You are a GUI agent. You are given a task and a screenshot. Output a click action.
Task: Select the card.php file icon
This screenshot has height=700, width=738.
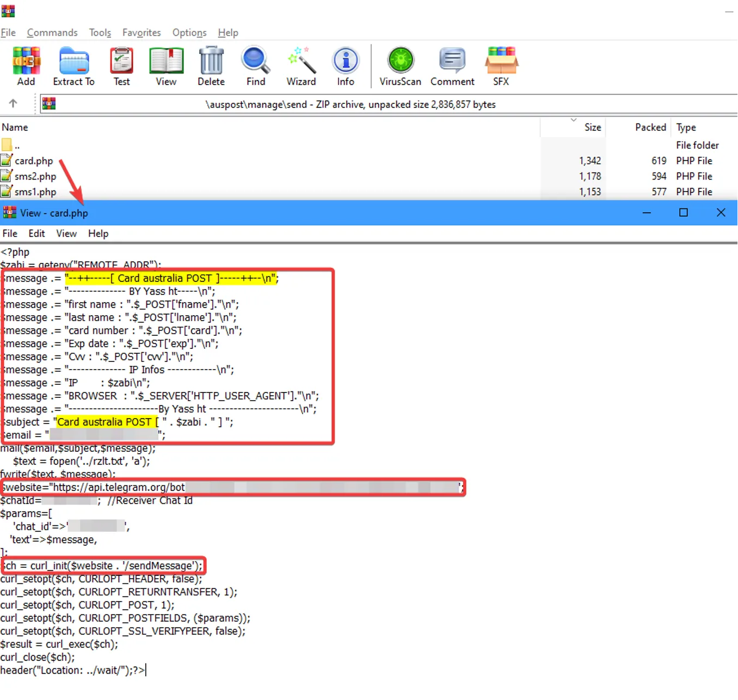(x=7, y=161)
